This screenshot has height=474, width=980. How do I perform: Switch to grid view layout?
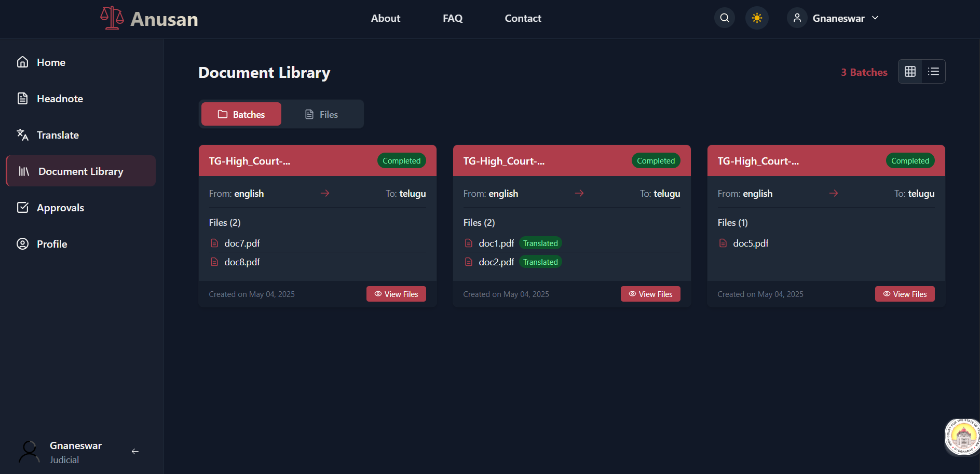tap(909, 71)
